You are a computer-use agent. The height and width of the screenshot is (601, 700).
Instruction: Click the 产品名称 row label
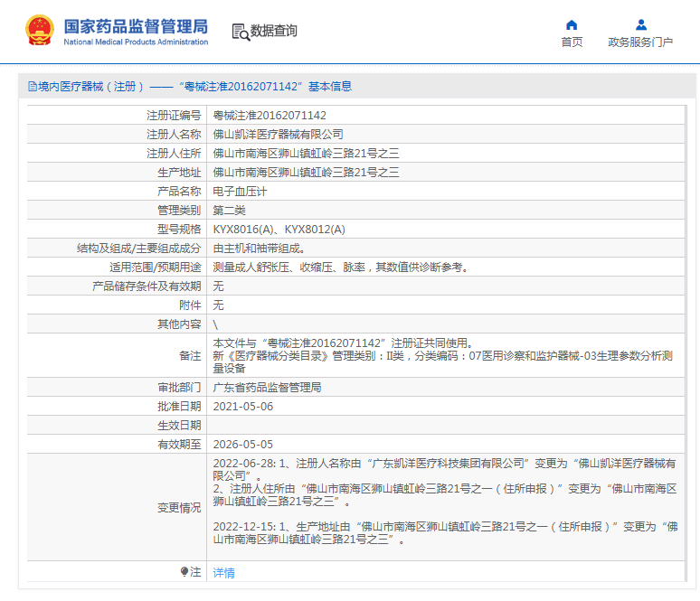(x=179, y=192)
